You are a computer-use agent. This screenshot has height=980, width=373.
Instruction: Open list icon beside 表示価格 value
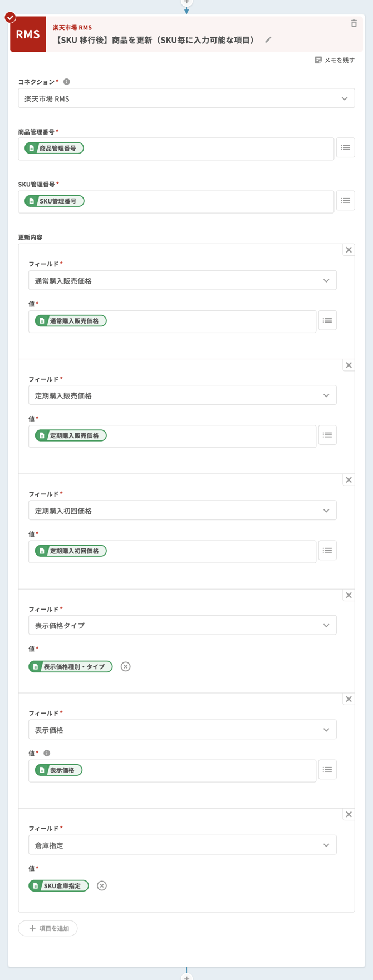coord(327,770)
